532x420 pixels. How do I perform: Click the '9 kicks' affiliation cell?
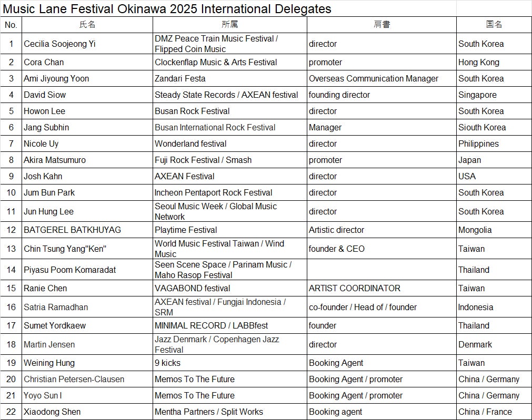pos(230,362)
